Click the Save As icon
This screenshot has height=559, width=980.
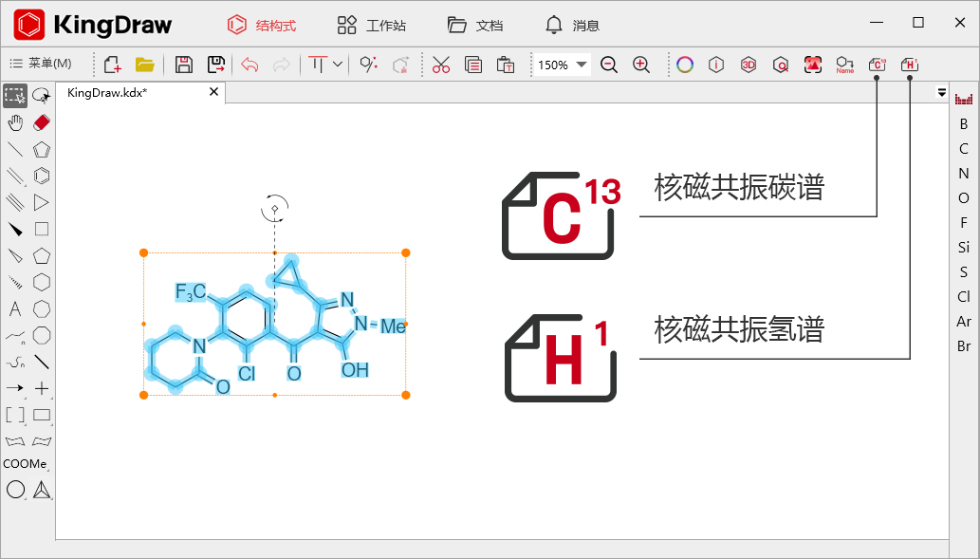point(216,65)
